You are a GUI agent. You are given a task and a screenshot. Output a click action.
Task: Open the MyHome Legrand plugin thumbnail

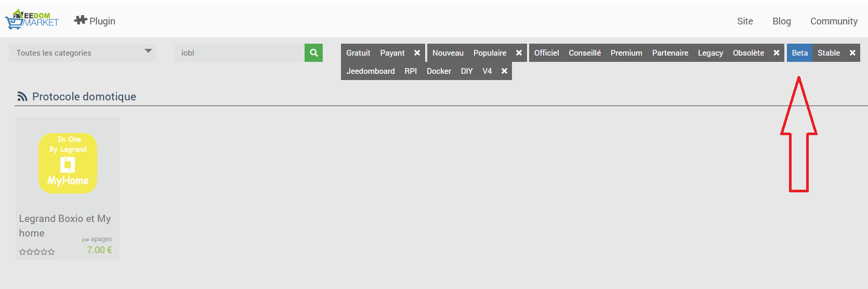pos(68,163)
